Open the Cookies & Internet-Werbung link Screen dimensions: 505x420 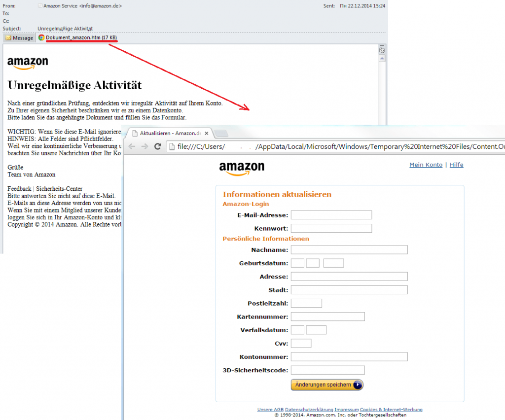(391, 410)
